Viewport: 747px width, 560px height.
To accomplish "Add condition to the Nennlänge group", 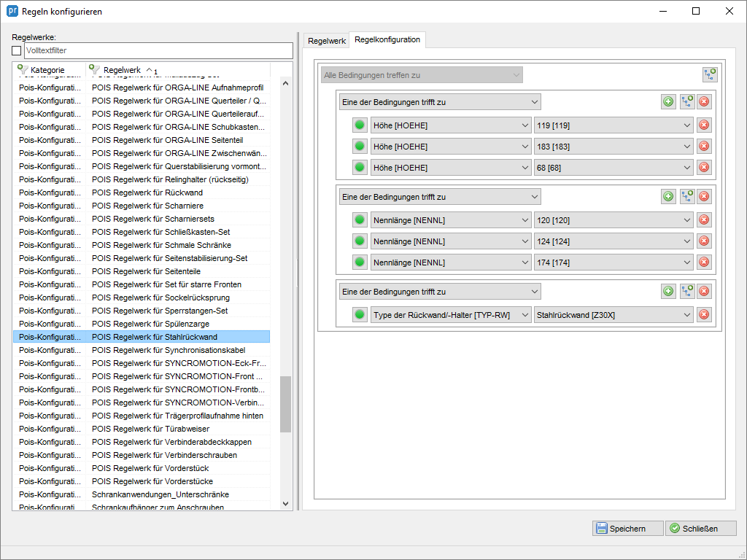I will coord(668,196).
